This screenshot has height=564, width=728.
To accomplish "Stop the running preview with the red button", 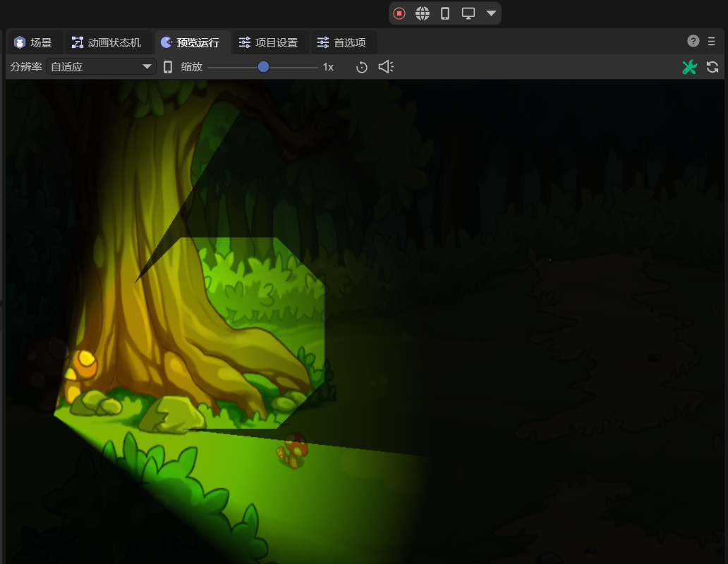I will tap(399, 13).
